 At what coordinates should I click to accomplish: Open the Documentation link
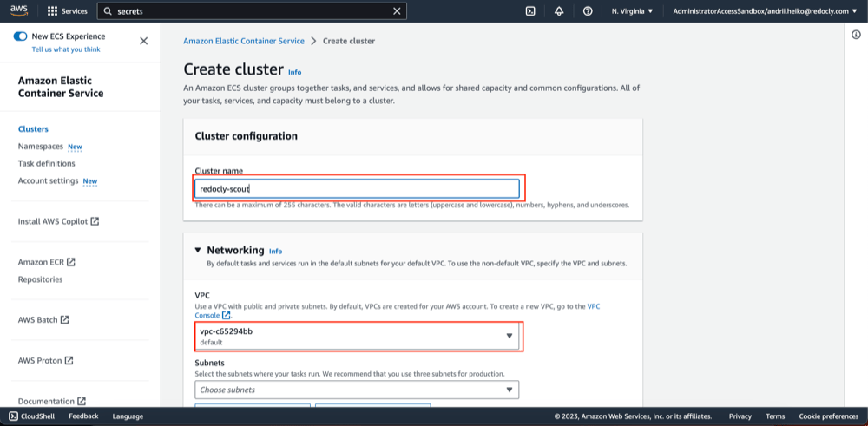[47, 401]
